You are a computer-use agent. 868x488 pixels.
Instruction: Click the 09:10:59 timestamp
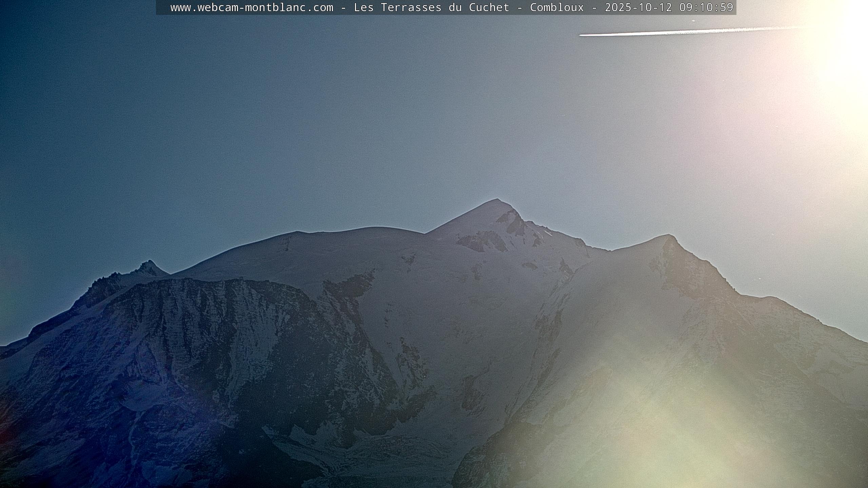click(706, 7)
